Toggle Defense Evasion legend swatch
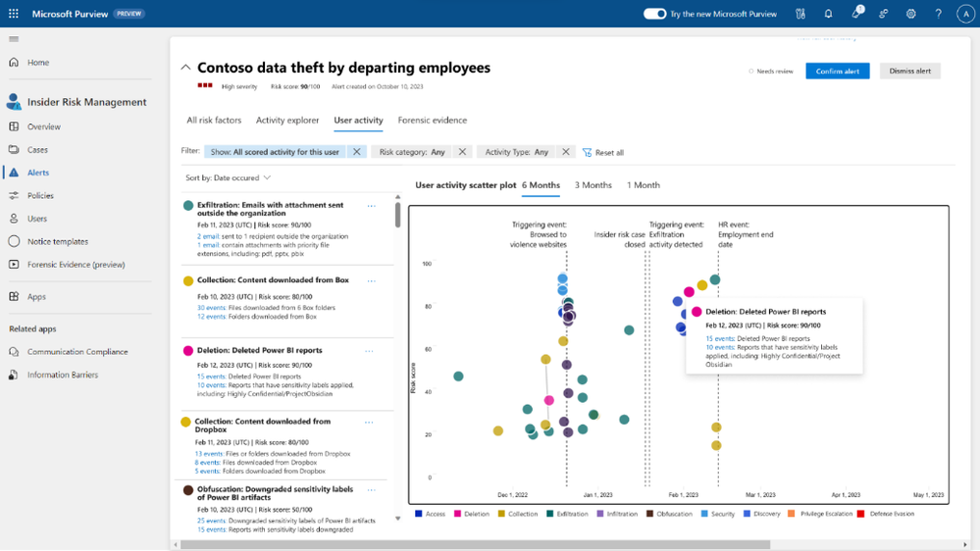 (860, 514)
